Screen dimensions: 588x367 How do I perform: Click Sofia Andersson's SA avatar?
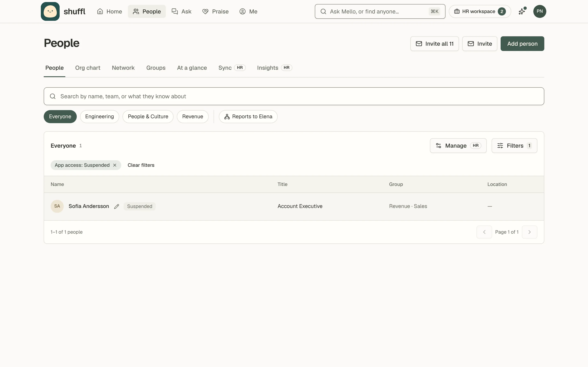57,206
